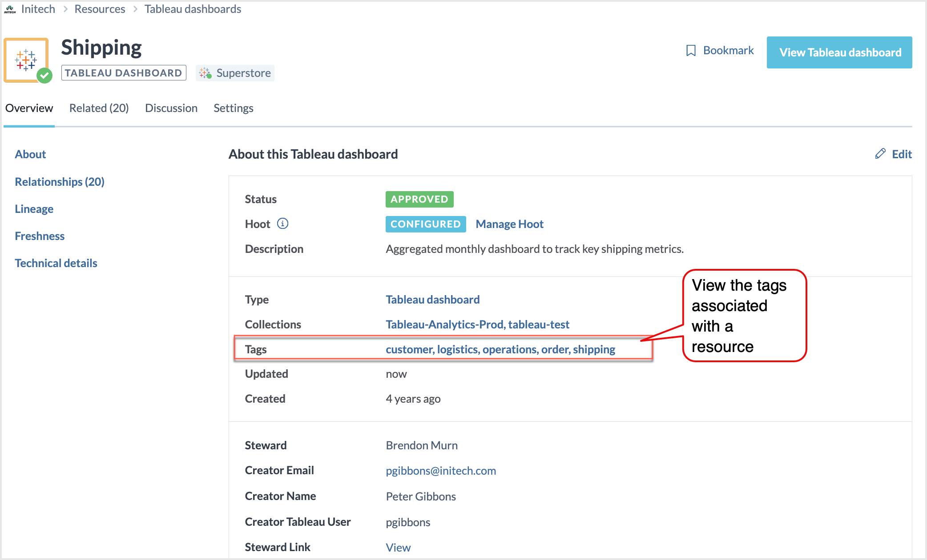Screen dimensions: 927x560
Task: Select Freshness in the sidebar
Action: [40, 236]
